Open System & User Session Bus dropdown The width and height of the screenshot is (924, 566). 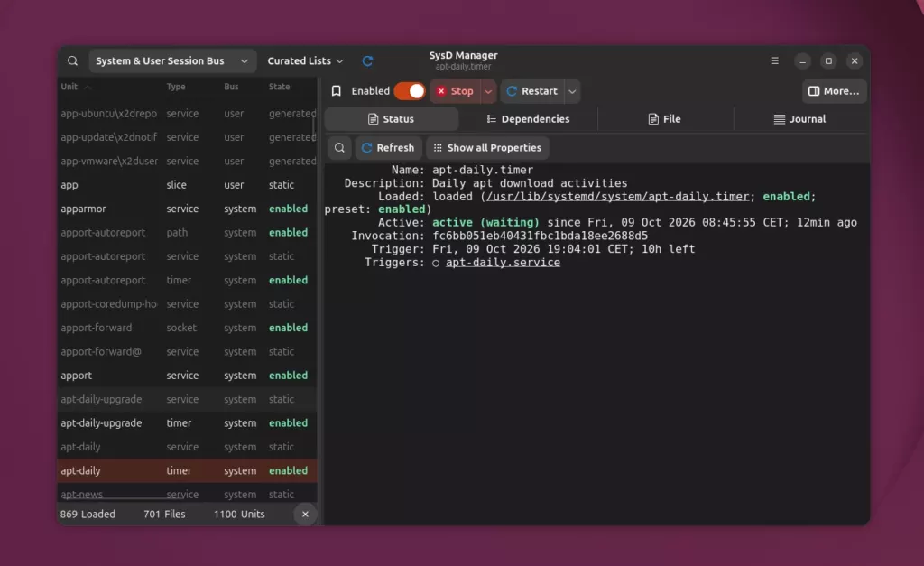(172, 60)
